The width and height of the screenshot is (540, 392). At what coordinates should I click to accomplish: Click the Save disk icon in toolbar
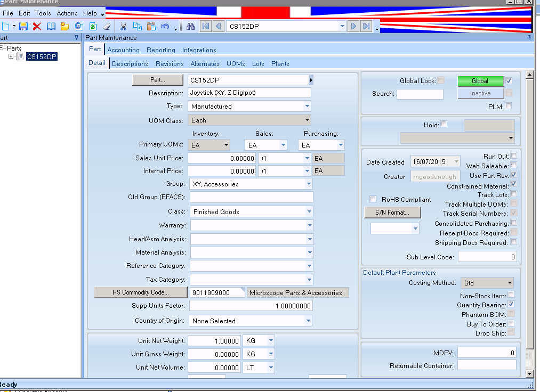[23, 26]
